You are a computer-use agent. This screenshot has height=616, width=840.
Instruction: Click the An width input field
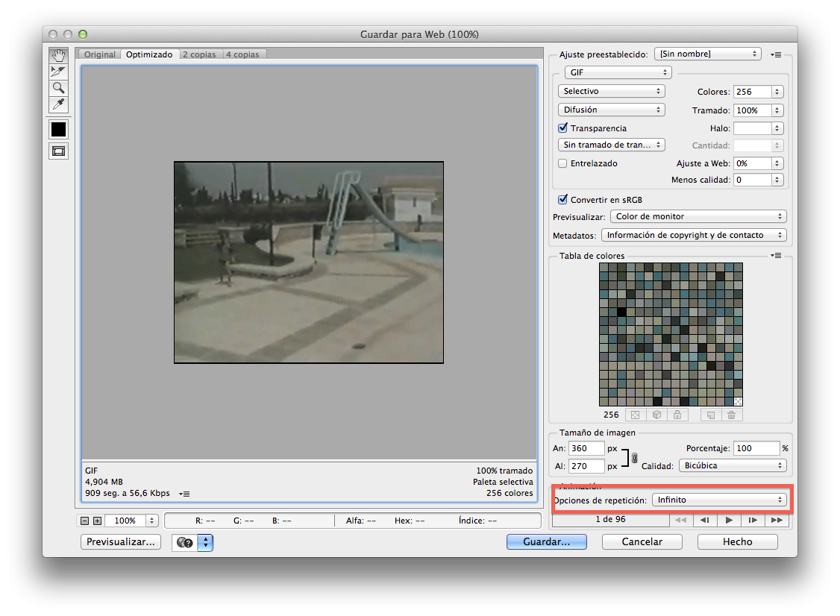tap(586, 448)
